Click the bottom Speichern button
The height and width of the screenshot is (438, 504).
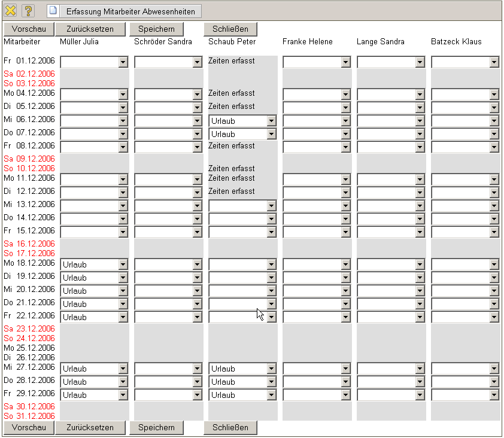click(156, 427)
